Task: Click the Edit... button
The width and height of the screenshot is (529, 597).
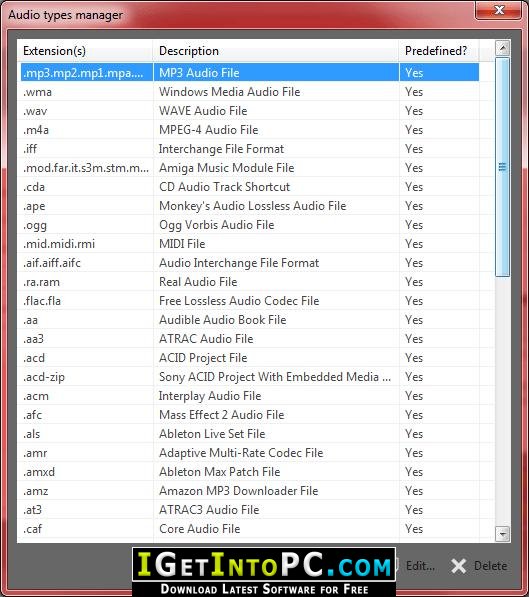Action: 415,566
